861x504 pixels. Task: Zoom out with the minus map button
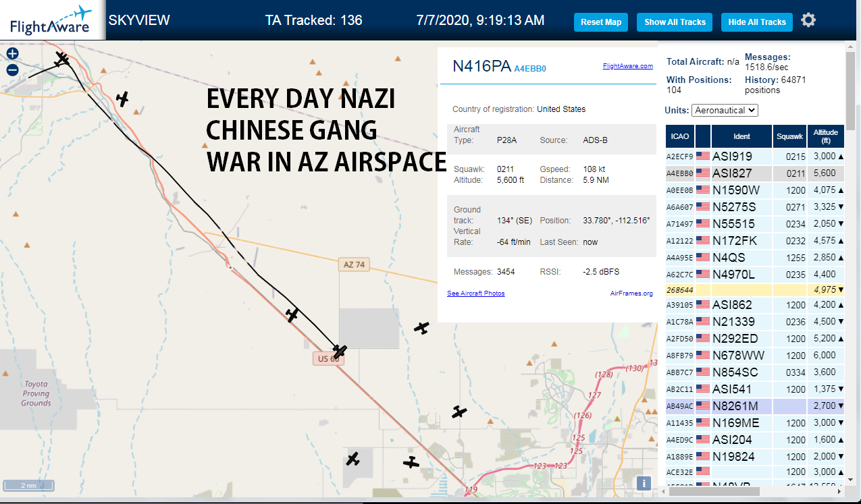[x=12, y=69]
